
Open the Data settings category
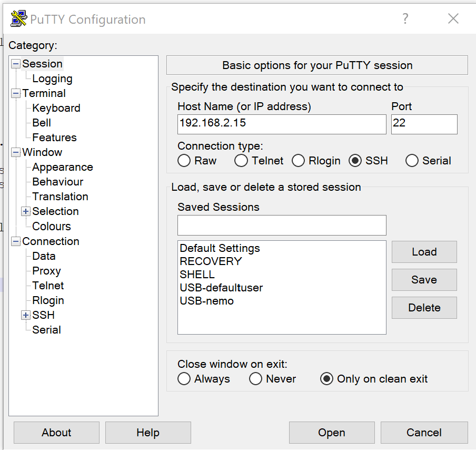[x=44, y=256]
